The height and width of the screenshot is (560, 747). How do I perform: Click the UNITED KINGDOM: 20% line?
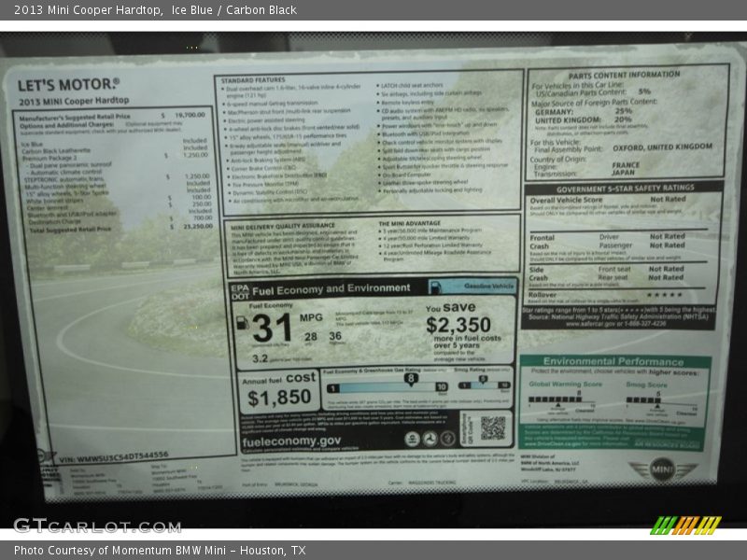click(583, 119)
